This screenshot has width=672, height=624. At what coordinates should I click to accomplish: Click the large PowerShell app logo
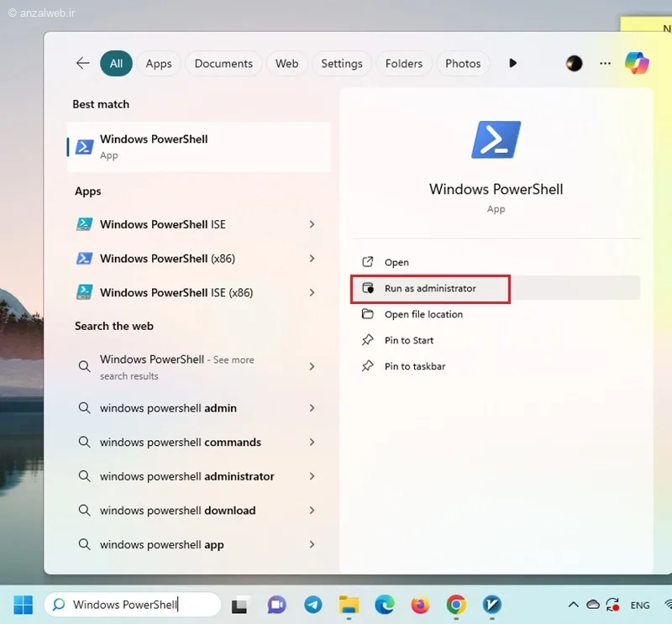click(496, 139)
